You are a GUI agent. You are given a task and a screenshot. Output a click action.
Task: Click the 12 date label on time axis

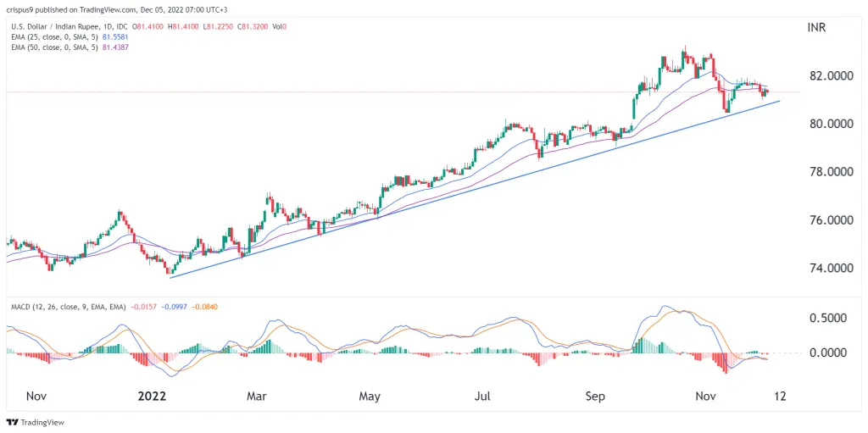click(x=778, y=397)
